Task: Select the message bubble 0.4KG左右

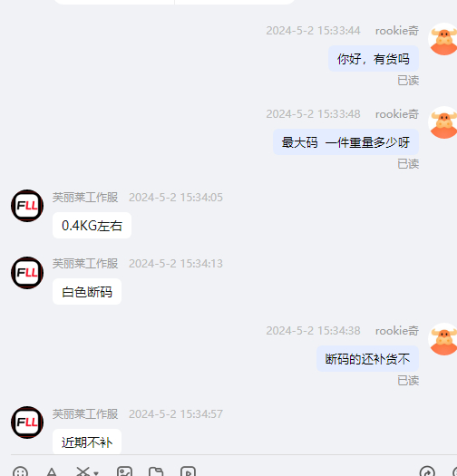Action: click(92, 225)
